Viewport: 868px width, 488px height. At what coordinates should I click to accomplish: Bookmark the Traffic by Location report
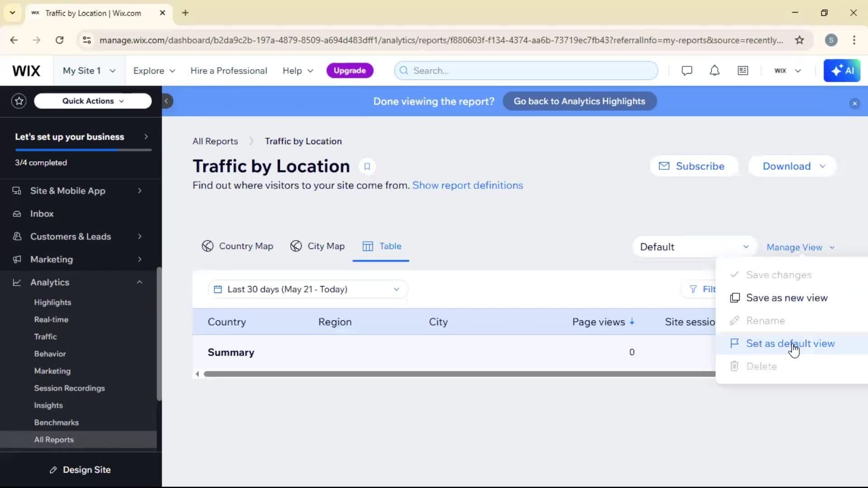367,166
